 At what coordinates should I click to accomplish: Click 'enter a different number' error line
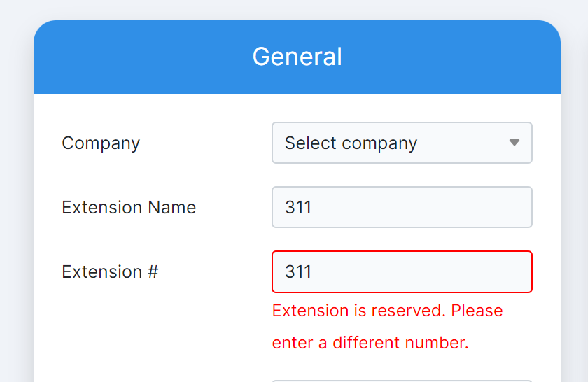click(x=370, y=343)
